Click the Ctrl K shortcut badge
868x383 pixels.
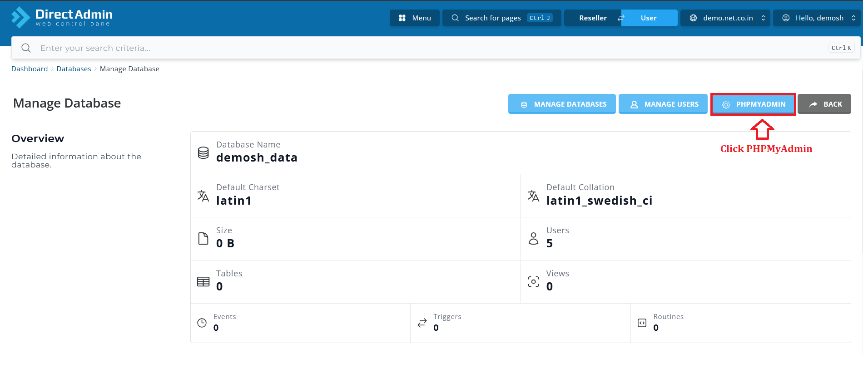tap(841, 48)
